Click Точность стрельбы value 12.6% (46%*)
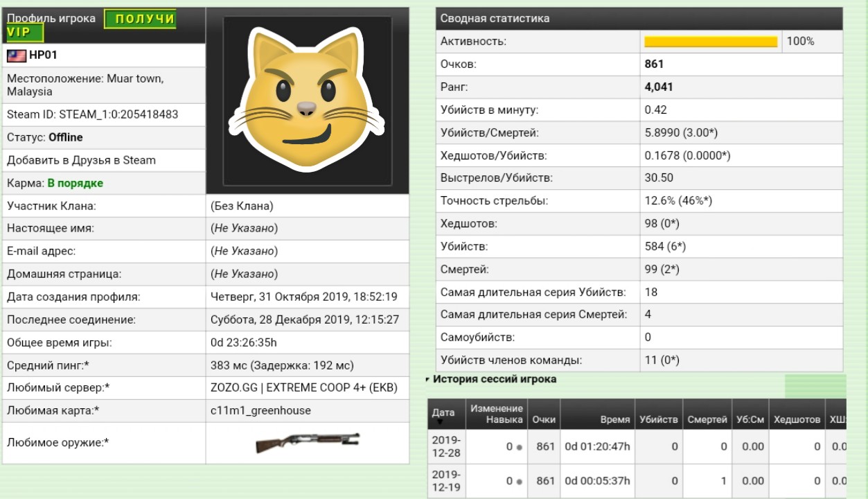 click(678, 200)
